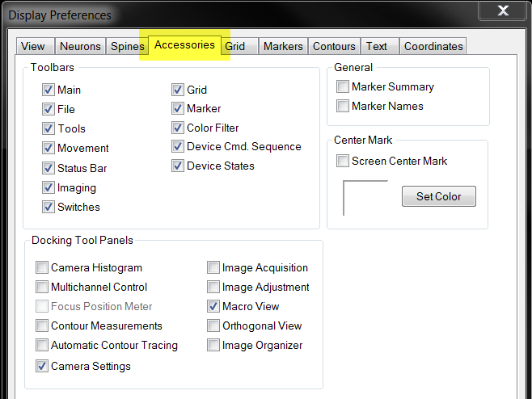Toggle the Color Filter toolbar checkbox

tap(177, 128)
